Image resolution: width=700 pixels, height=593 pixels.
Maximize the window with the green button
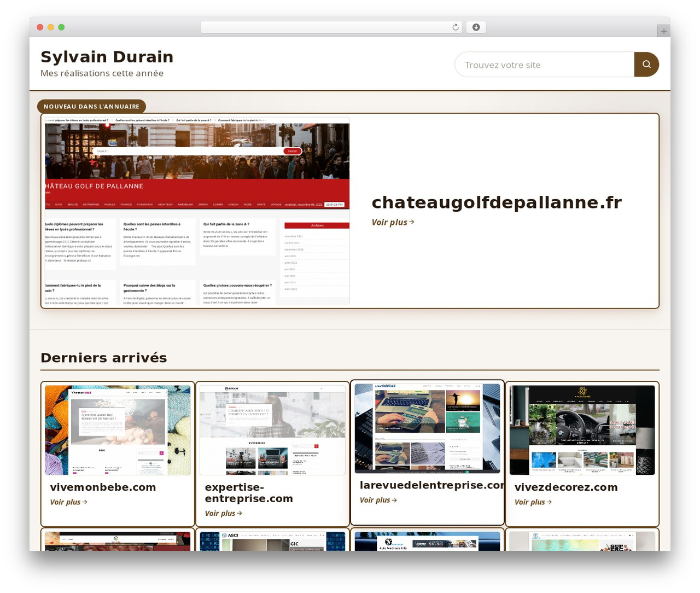point(61,27)
